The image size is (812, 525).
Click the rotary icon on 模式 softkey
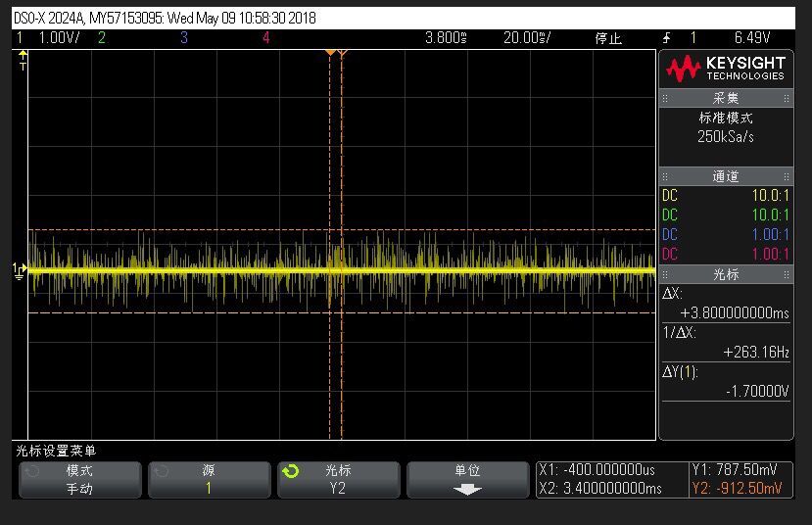pyautogui.click(x=31, y=471)
